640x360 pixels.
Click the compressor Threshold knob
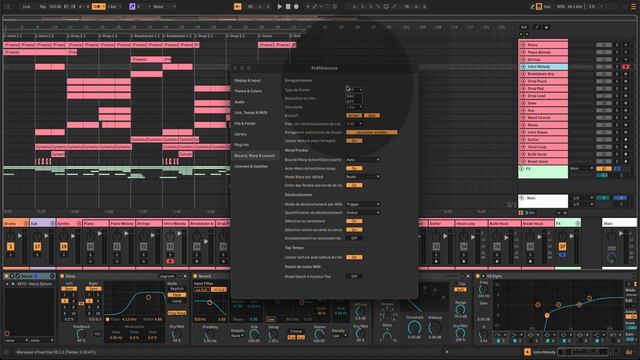[414, 327]
